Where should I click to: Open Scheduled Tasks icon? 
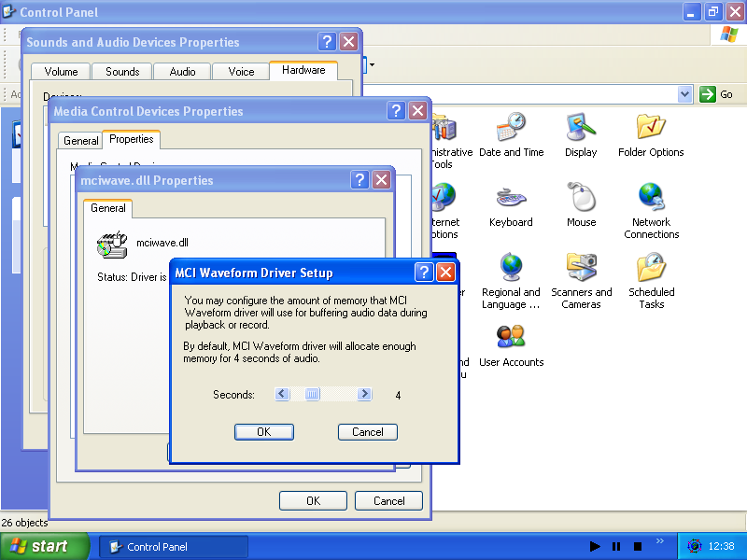(x=651, y=268)
